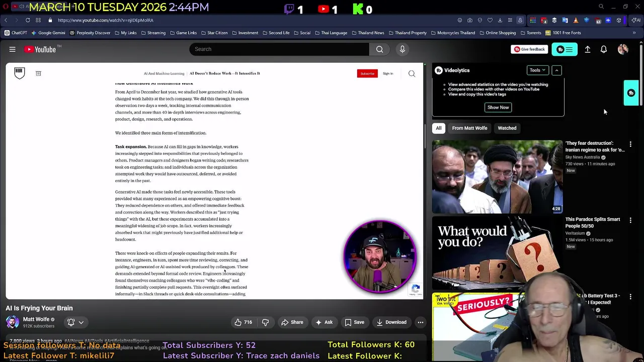
Task: Click the HBR article search icon
Action: (x=412, y=73)
